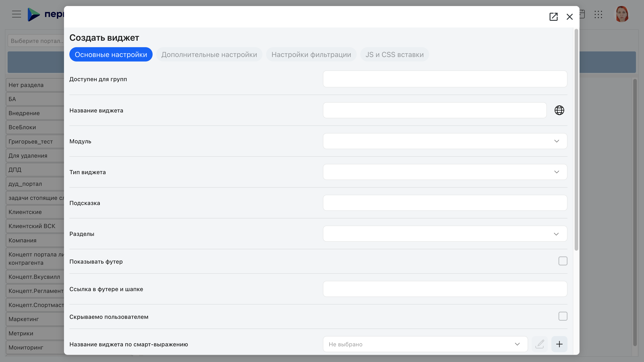
Task: Open widget form in new window icon
Action: [x=553, y=17]
